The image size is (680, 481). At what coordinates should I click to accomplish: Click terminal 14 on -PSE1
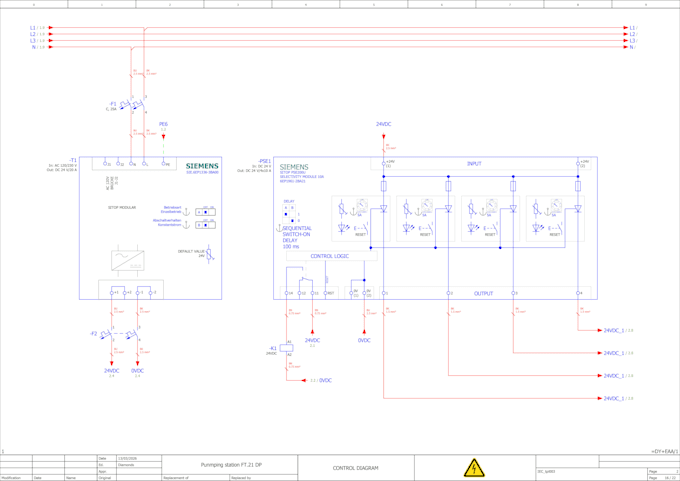click(x=286, y=294)
